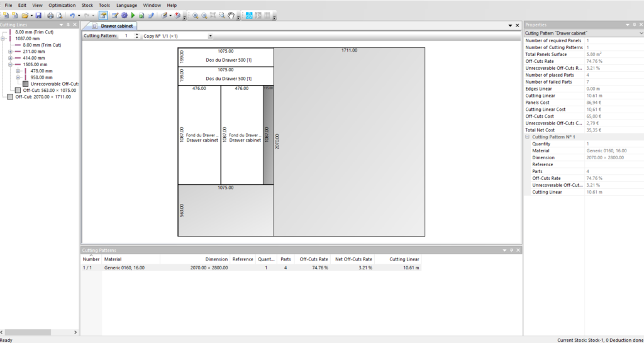Image resolution: width=644 pixels, height=343 pixels.
Task: Click the Open folder toolbar icon
Action: click(25, 16)
